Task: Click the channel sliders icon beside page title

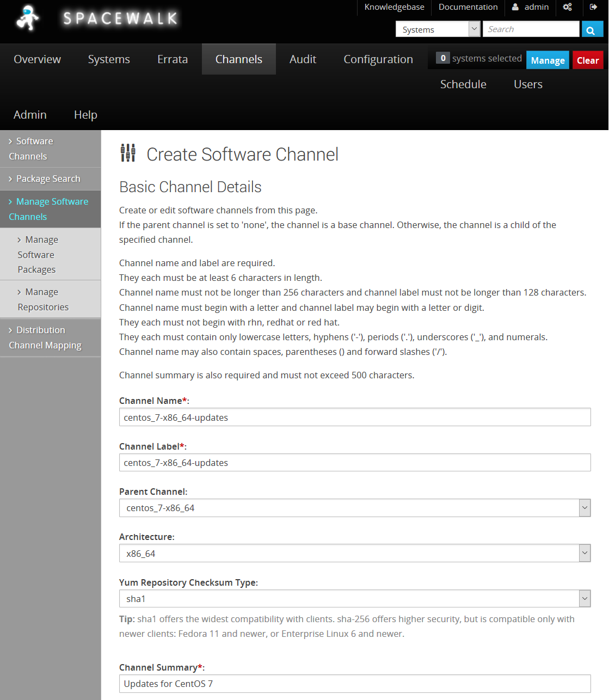Action: (128, 153)
